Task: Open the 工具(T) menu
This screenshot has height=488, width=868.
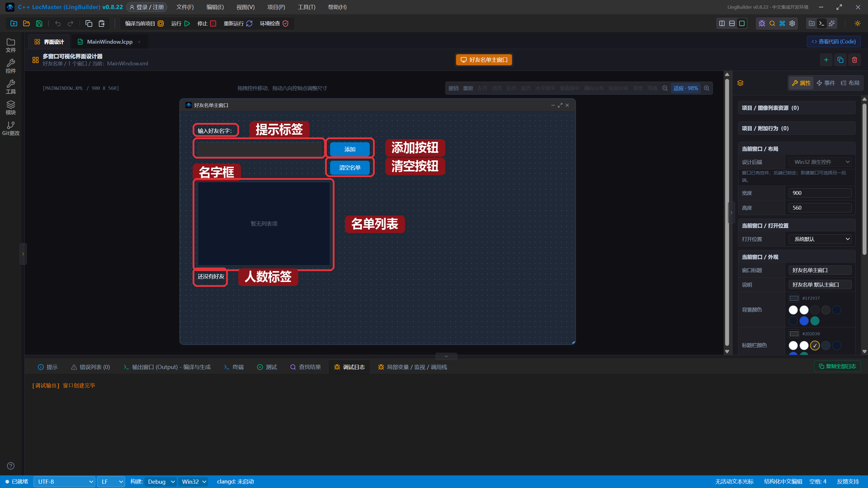Action: (307, 7)
